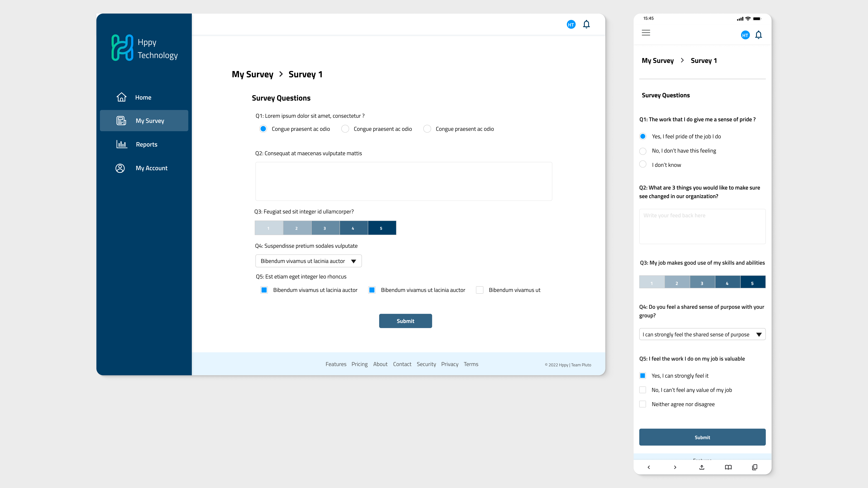Screen dimensions: 868x488
Task: Open notifications bell in desktop header
Action: [586, 24]
